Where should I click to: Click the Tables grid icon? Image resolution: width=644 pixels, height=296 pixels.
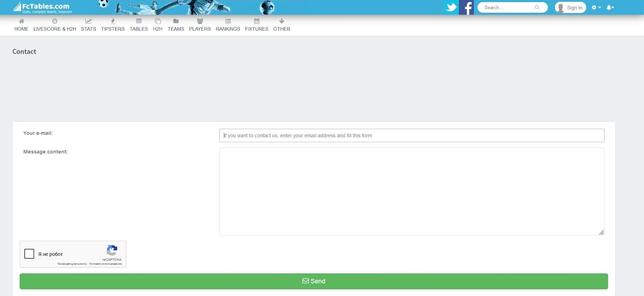click(x=139, y=21)
